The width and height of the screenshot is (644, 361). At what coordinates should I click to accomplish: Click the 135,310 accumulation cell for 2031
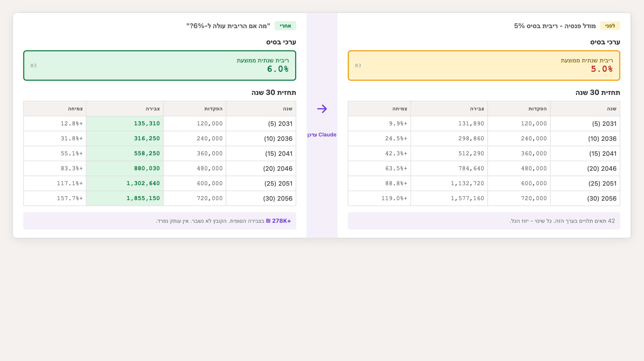pyautogui.click(x=125, y=124)
